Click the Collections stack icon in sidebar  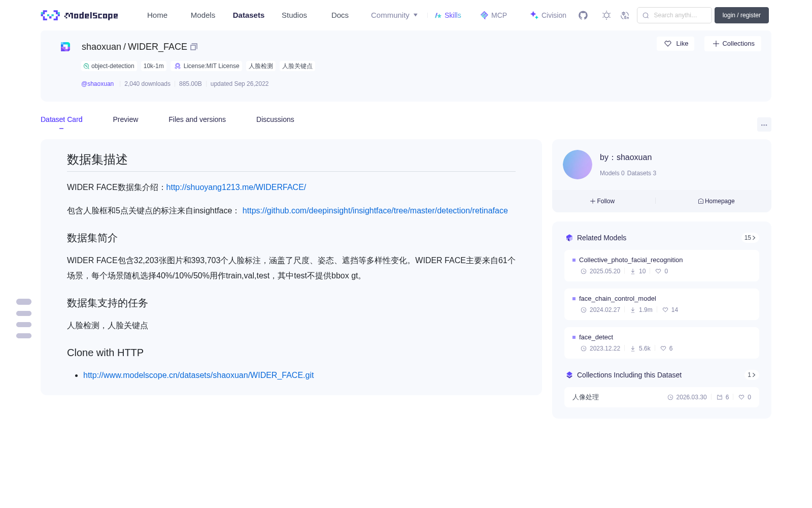(569, 375)
